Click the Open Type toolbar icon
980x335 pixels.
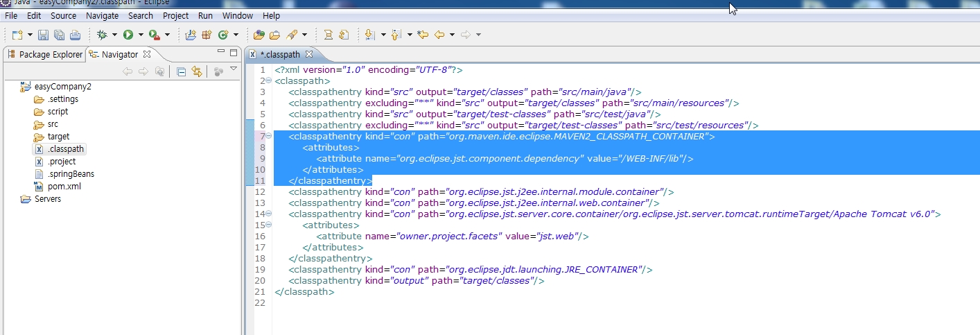tap(259, 35)
